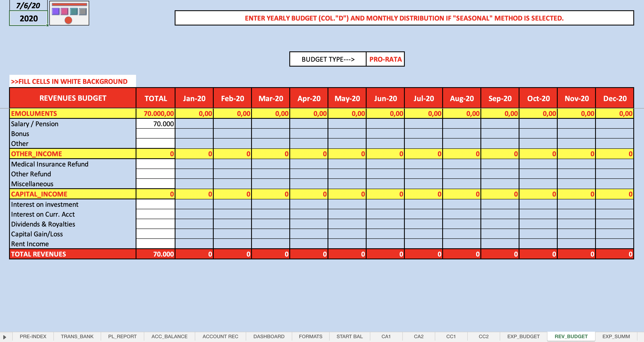Select the Apr-20 column header
The width and height of the screenshot is (644, 342).
coord(309,98)
